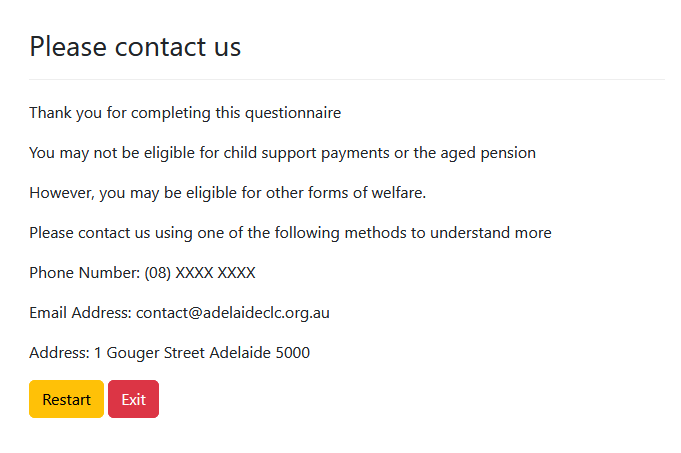This screenshot has height=453, width=681.
Task: Click the words "child support payments"
Action: coord(308,153)
